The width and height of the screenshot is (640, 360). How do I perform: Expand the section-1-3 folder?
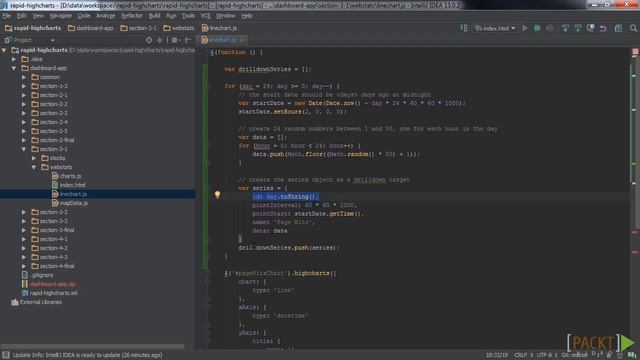(24, 86)
